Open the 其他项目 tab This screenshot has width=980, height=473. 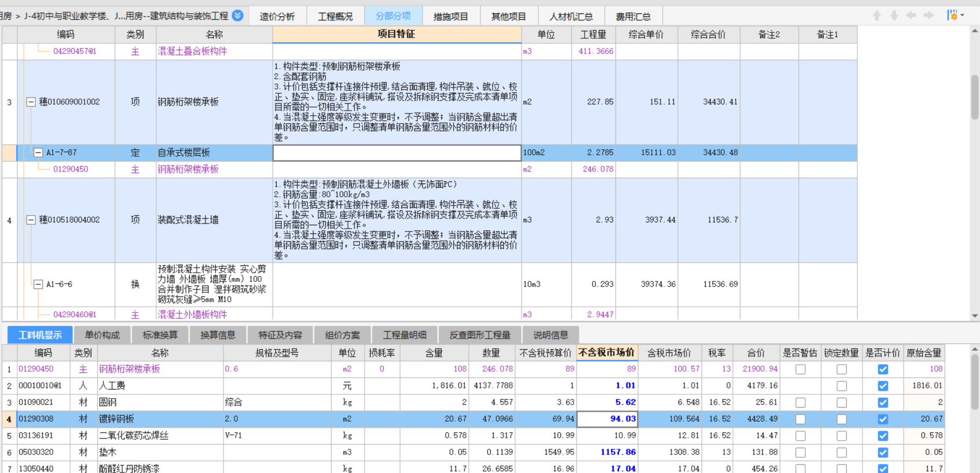pos(509,16)
